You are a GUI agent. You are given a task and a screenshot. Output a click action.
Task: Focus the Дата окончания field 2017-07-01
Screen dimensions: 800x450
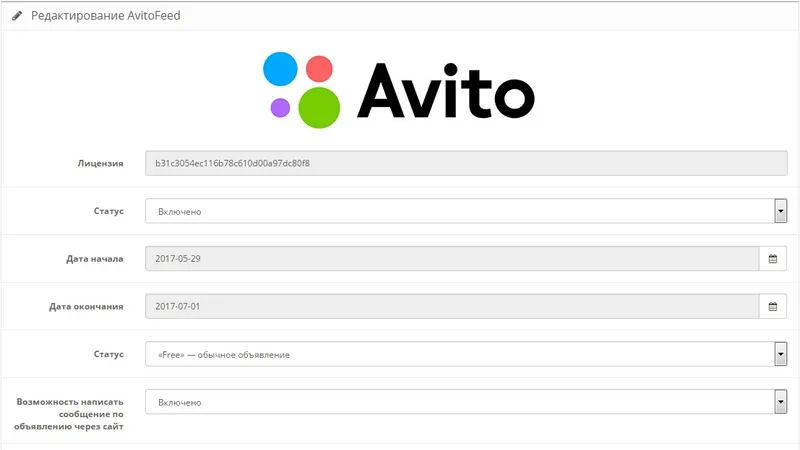[452, 307]
